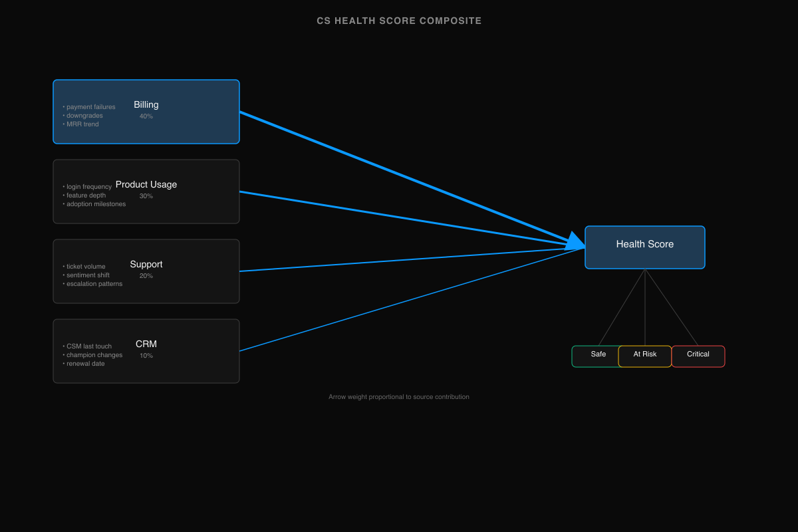Select the Billing source box
The image size is (798, 532).
pyautogui.click(x=146, y=112)
